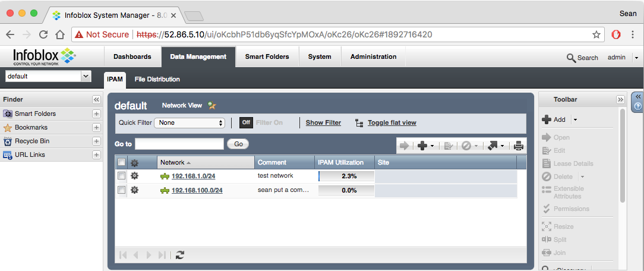This screenshot has height=271, width=644.
Task: Open the Quick Filter None dropdown
Action: pos(190,122)
